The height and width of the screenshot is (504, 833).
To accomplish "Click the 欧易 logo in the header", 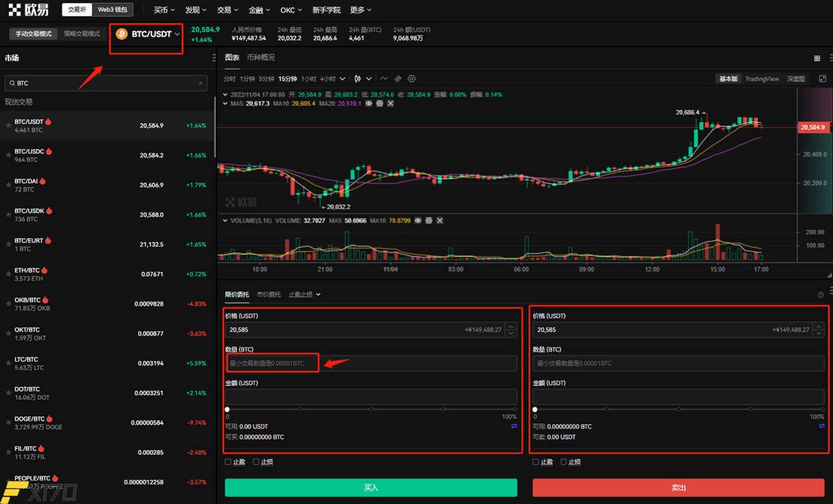I will pyautogui.click(x=29, y=10).
